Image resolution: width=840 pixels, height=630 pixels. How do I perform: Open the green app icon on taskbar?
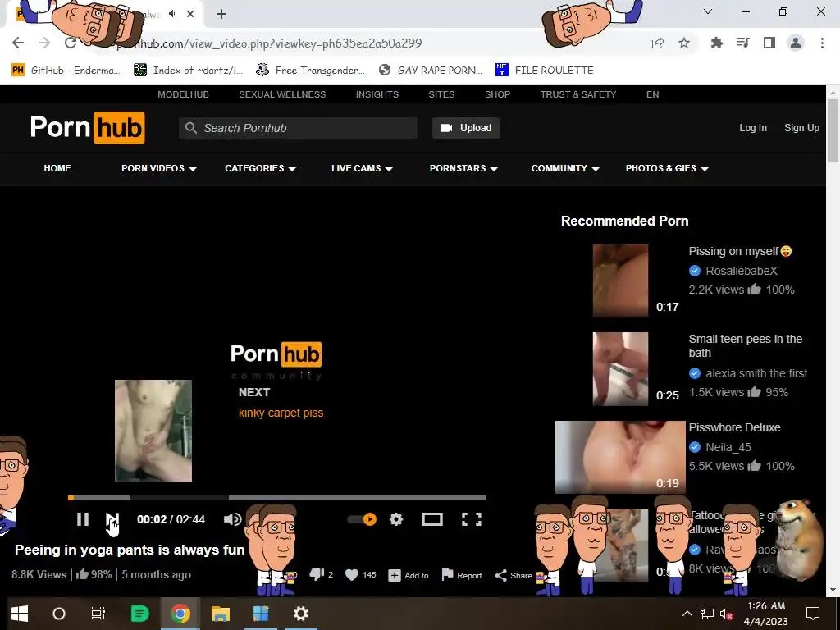(139, 614)
